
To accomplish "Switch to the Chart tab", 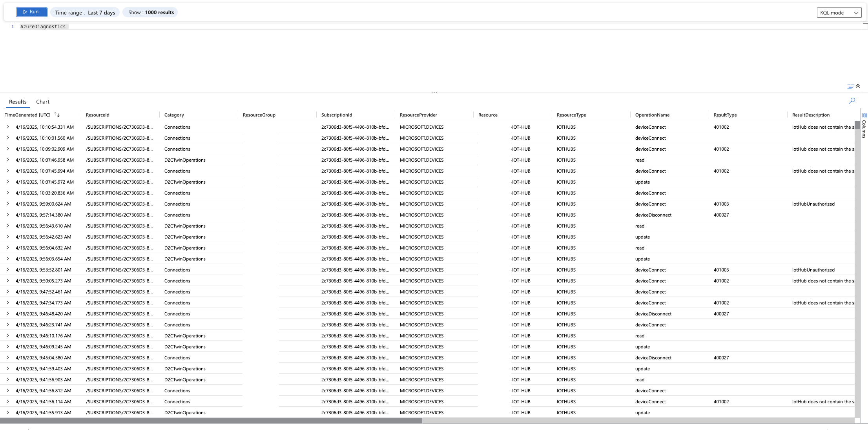I will click(x=43, y=102).
